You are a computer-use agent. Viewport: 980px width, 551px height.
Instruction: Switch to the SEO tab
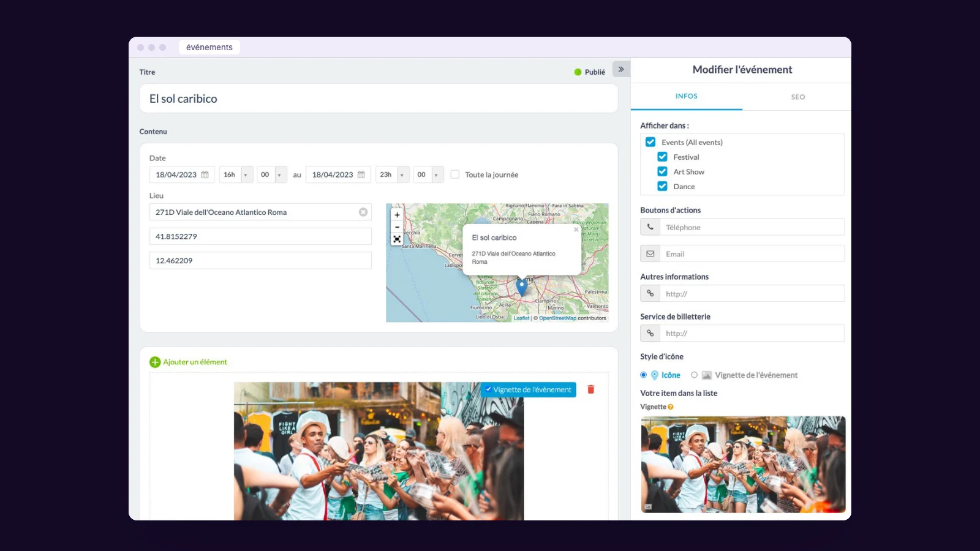coord(797,97)
